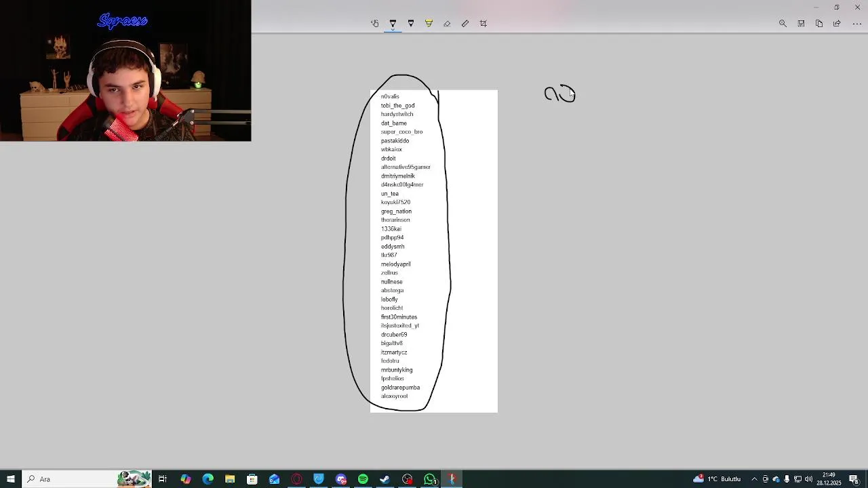Click the blue shield taskbar app
The height and width of the screenshot is (488, 868).
(319, 479)
